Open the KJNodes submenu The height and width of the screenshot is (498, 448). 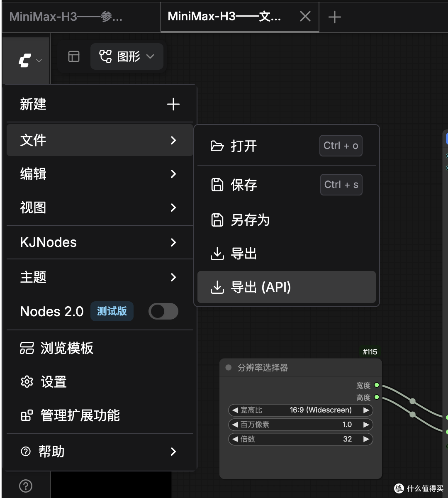coord(100,242)
